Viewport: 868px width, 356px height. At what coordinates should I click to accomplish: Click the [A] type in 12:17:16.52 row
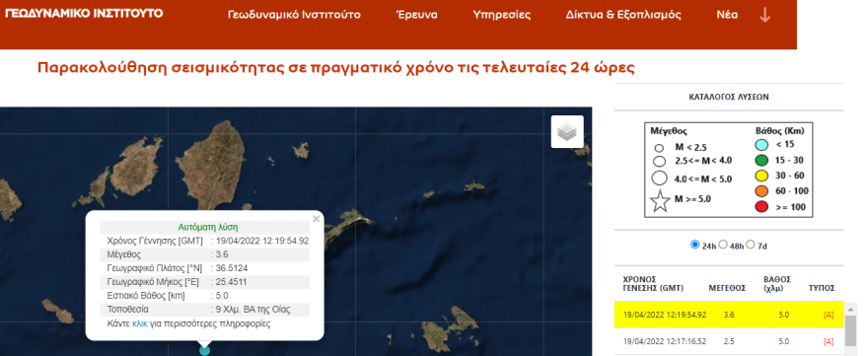[x=829, y=341]
